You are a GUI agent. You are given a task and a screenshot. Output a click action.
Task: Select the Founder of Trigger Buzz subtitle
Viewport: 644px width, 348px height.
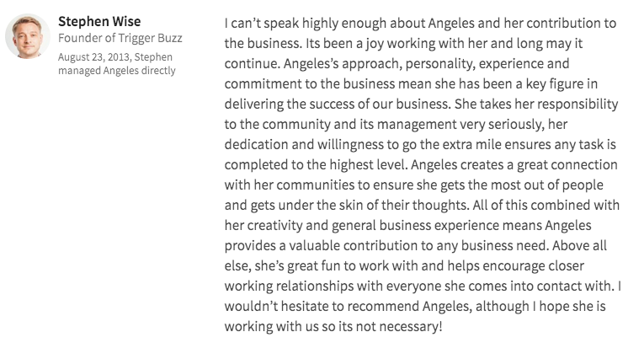click(120, 38)
